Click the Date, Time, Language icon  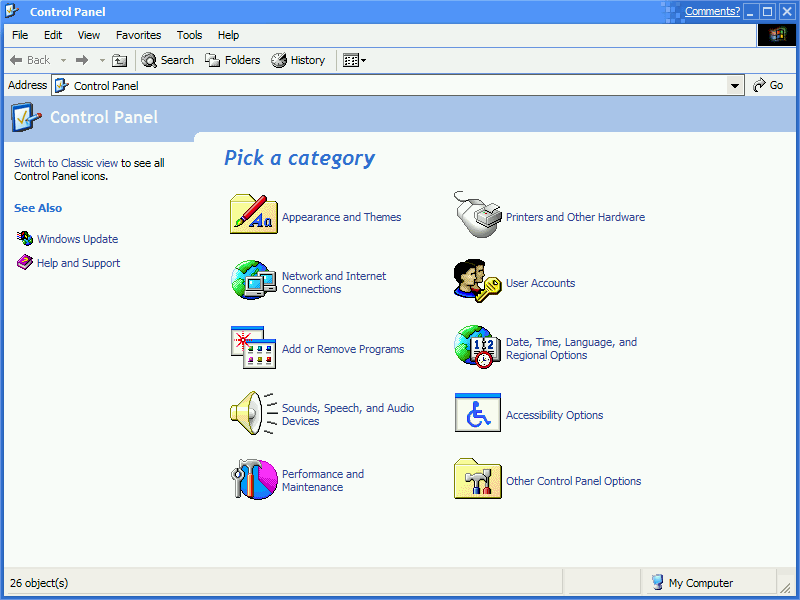coord(476,347)
